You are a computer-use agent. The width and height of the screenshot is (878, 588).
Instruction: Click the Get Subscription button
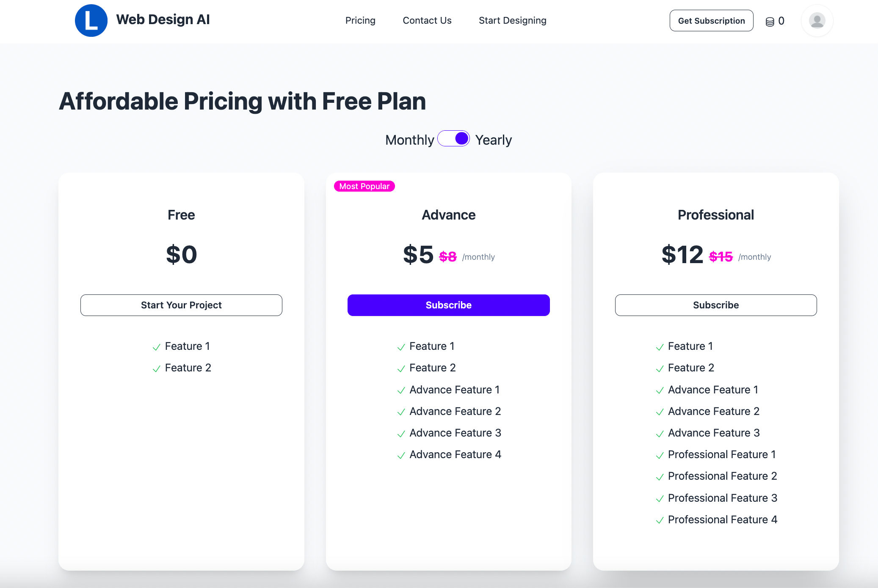(711, 20)
